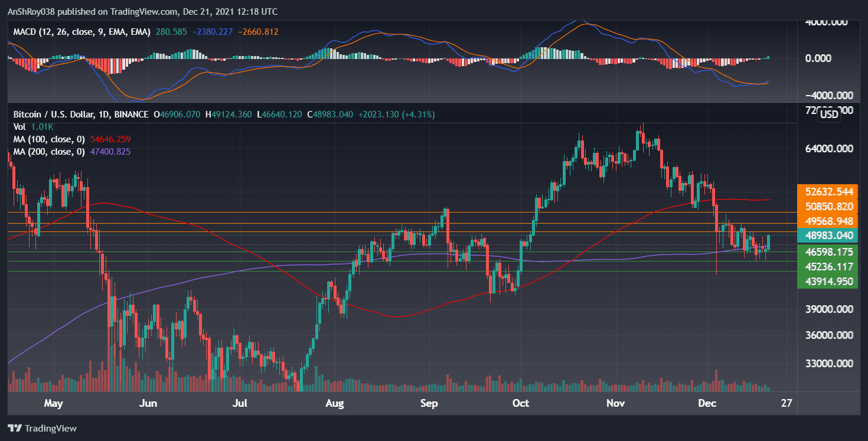Click the green price label 45236.117
868x441 pixels.
point(827,268)
